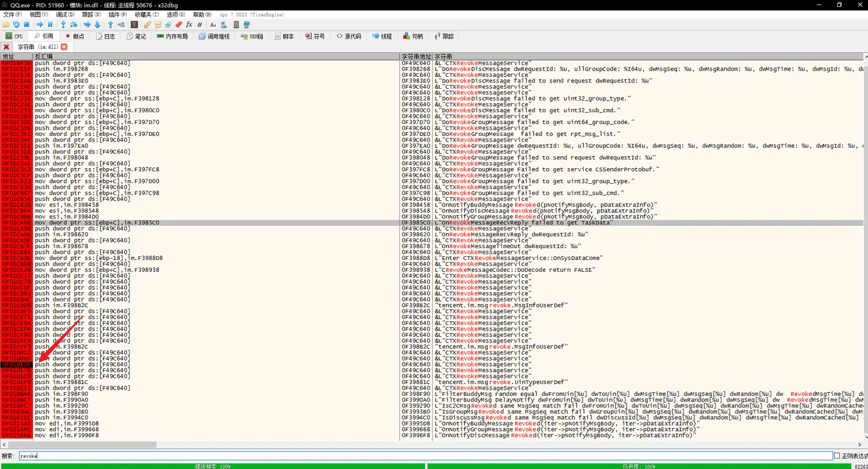
Task: Switch to the 日志 tab
Action: (105, 37)
